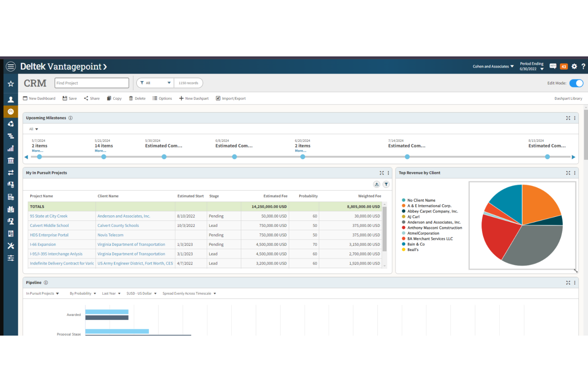Image resolution: width=588 pixels, height=392 pixels.
Task: Open Options in the toolbar
Action: click(x=162, y=98)
